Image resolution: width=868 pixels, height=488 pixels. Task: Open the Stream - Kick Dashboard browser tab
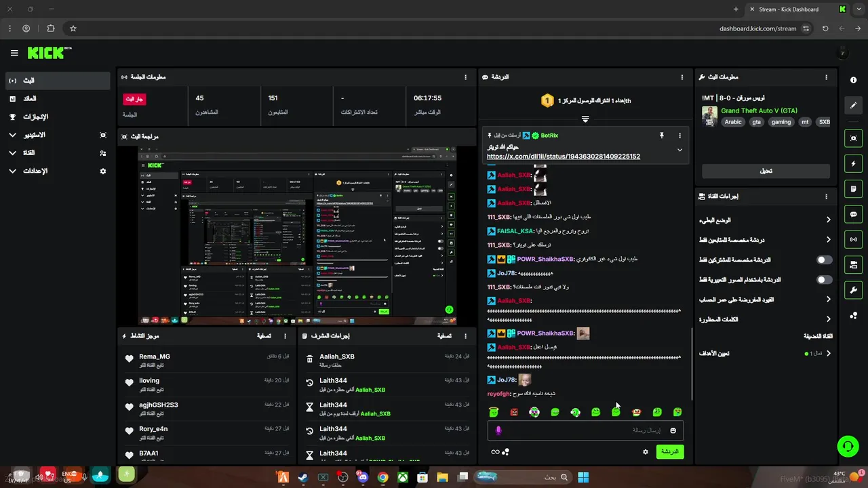pyautogui.click(x=797, y=9)
